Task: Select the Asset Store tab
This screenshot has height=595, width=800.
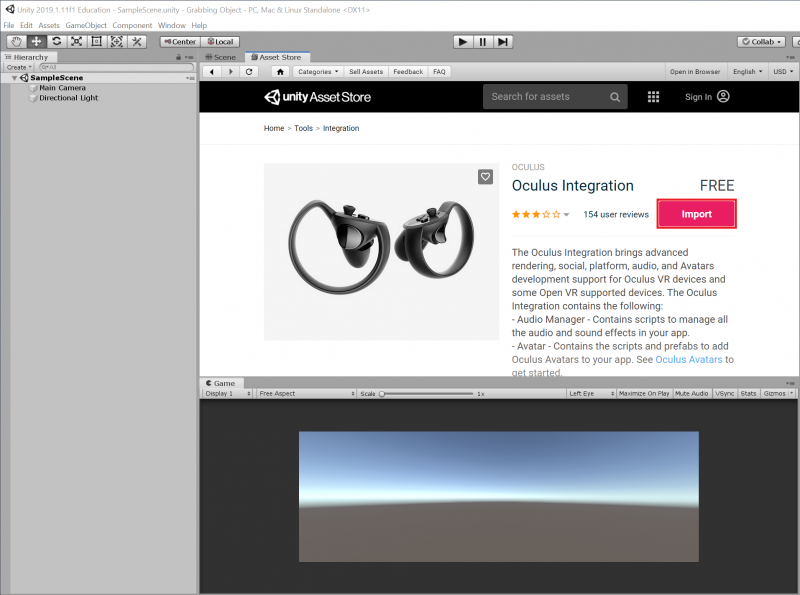Action: pyautogui.click(x=277, y=57)
